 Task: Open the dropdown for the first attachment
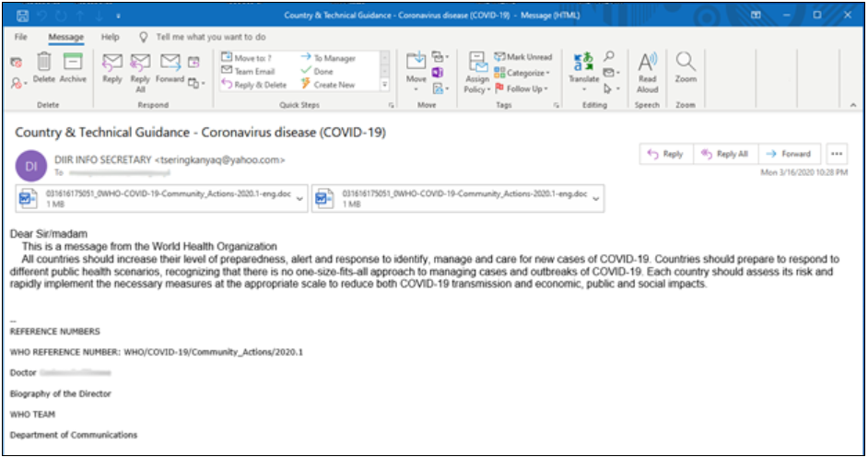(x=300, y=199)
